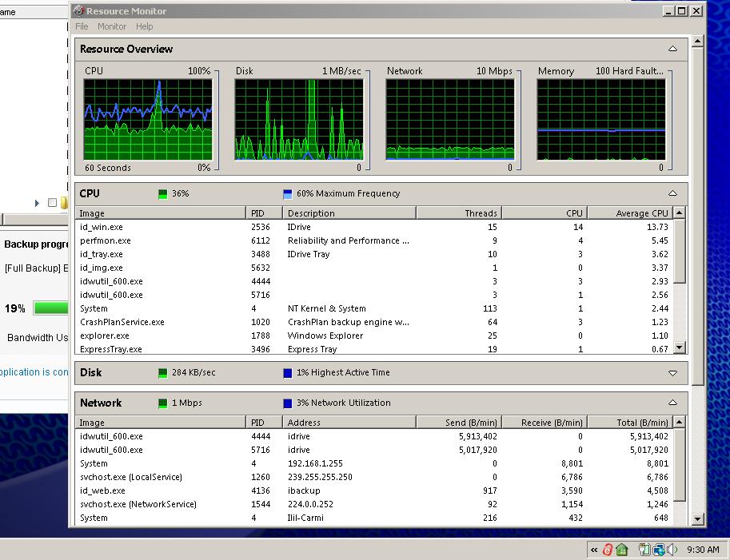Click the 192.168.1.255 address cell

pyautogui.click(x=315, y=463)
